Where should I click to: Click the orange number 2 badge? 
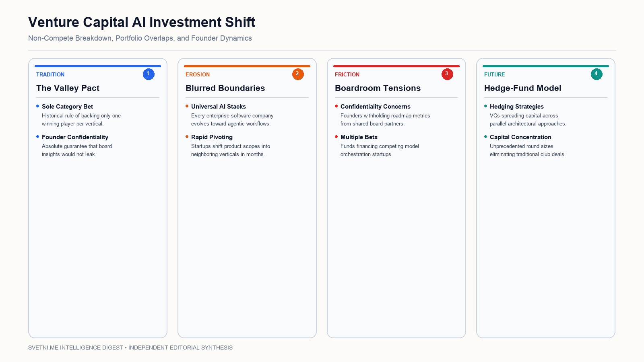click(298, 74)
